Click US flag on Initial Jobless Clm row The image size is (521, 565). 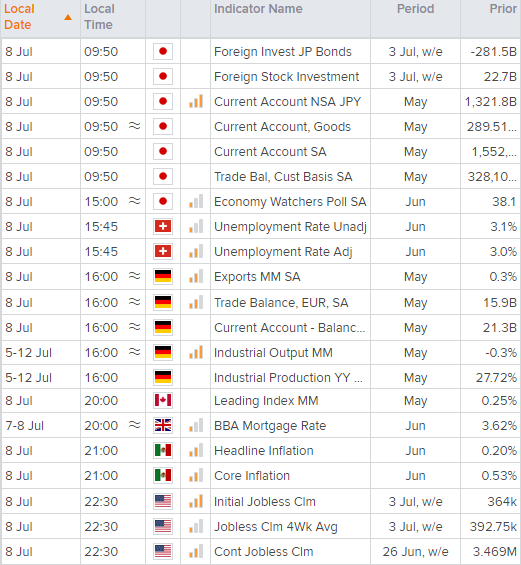pos(163,502)
